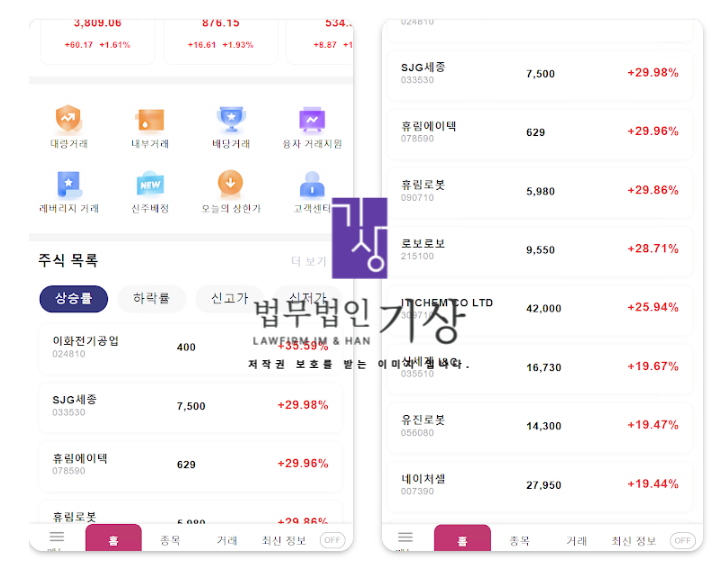
Task: Open 배당거래 trophy icon
Action: click(231, 119)
